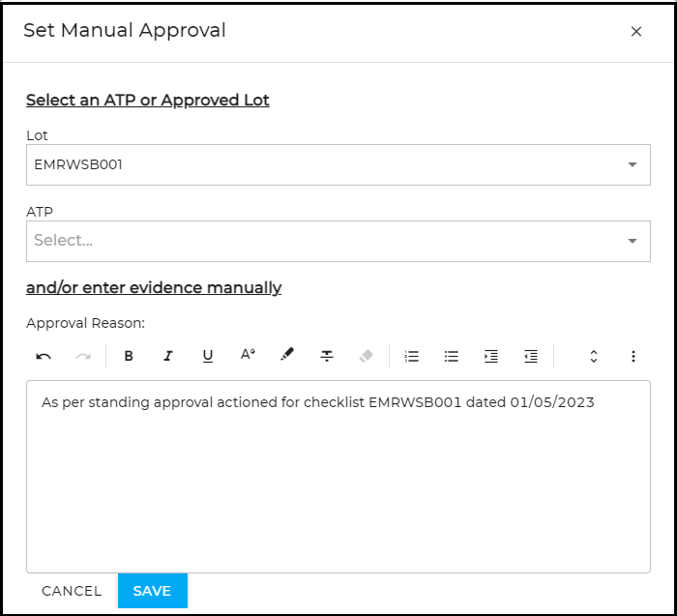The height and width of the screenshot is (616, 677).
Task: Toggle underline formatting
Action: tap(208, 356)
